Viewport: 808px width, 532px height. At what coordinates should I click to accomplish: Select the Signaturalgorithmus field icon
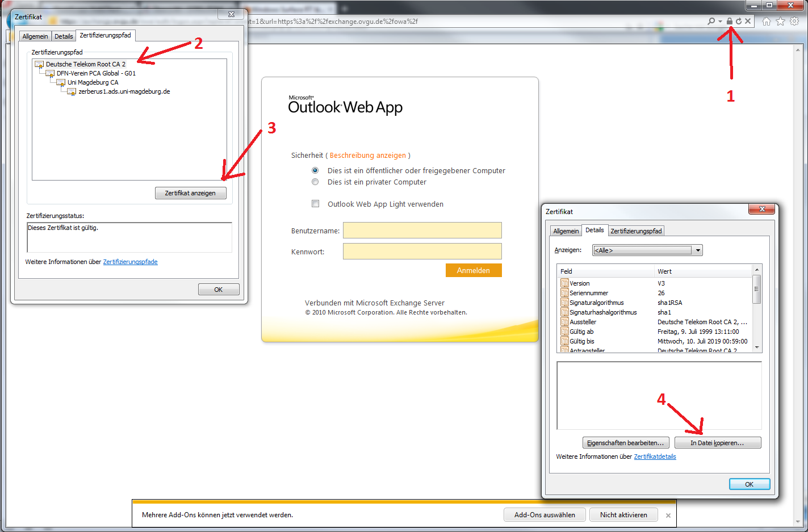click(x=564, y=303)
